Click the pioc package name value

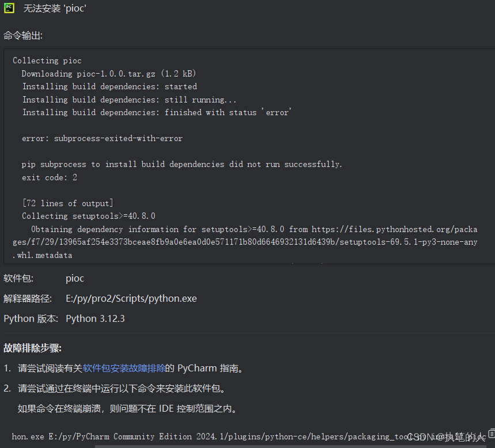75,278
